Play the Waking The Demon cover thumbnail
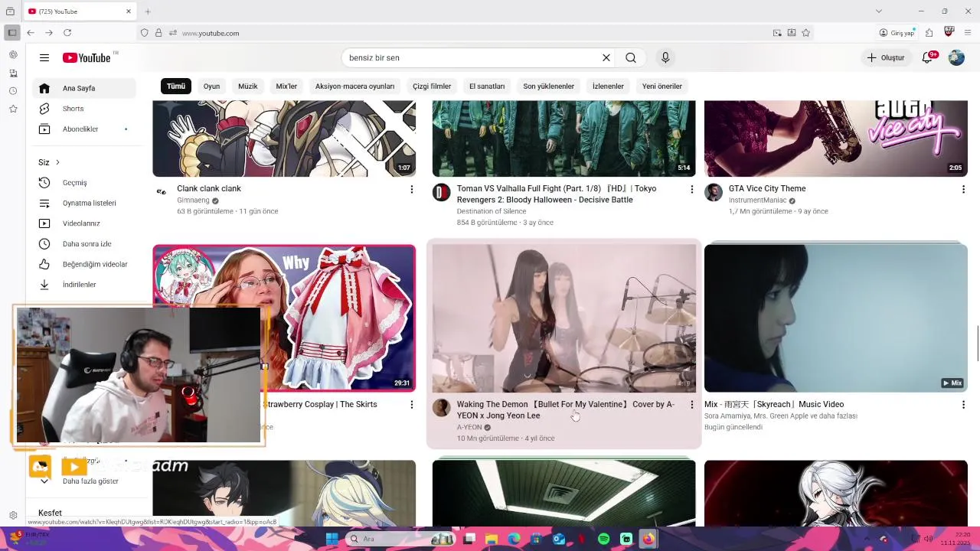Viewport: 980px width, 551px height. click(564, 318)
